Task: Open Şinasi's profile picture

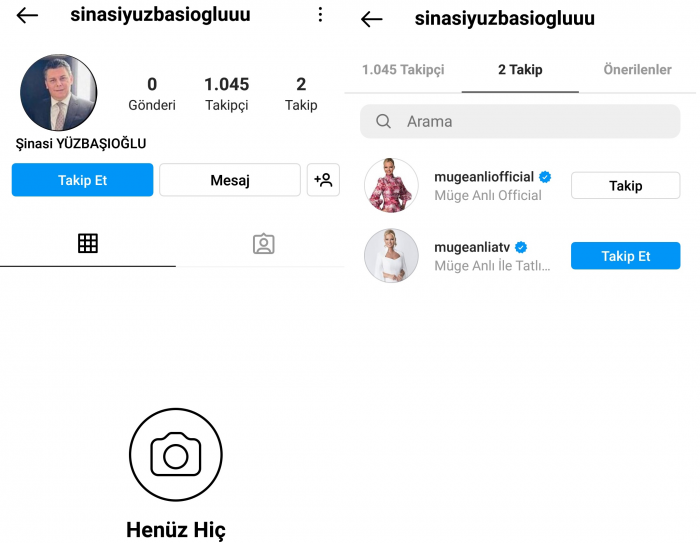Action: [x=58, y=92]
